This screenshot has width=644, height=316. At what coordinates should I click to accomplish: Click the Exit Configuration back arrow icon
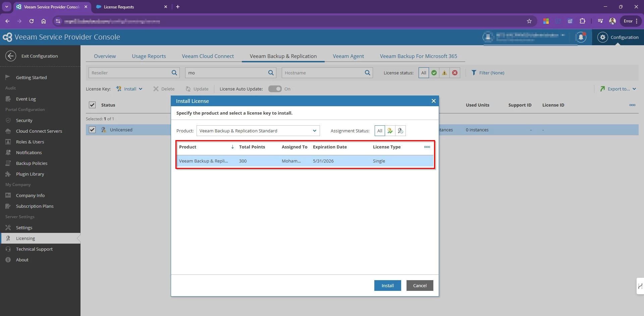pos(11,56)
